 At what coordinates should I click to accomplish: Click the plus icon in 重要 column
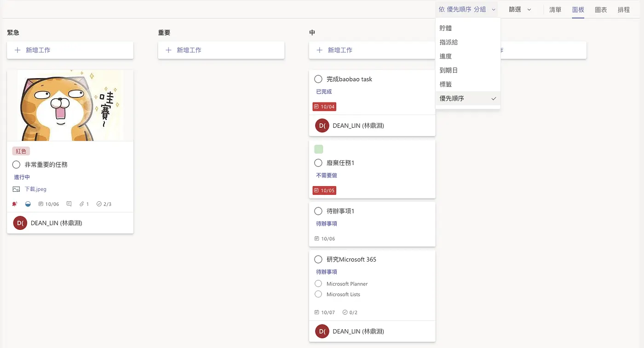coord(168,50)
